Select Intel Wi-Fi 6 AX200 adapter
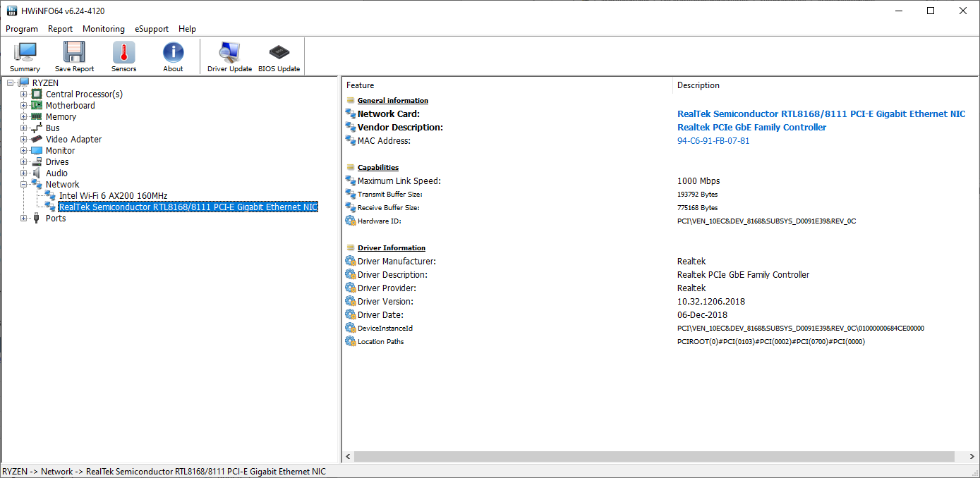Viewport: 980px width, 478px height. coord(113,196)
